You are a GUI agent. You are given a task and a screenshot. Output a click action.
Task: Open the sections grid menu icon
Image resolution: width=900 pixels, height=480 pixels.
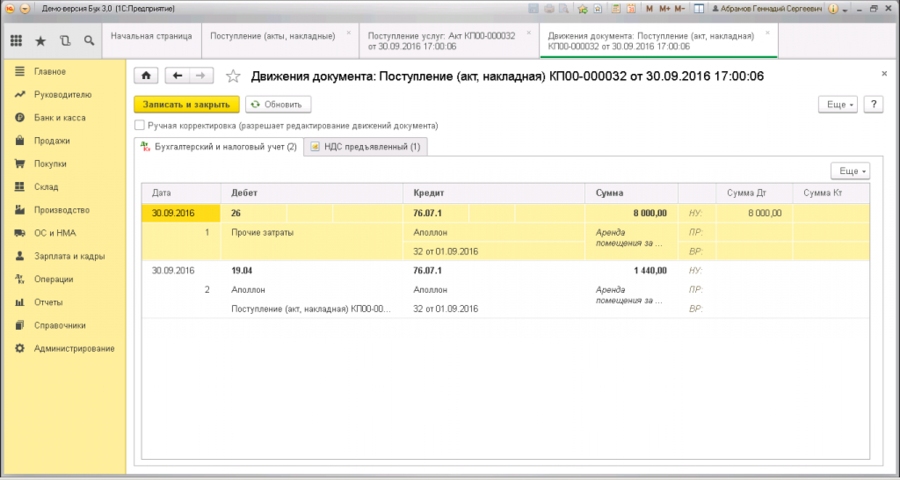coord(16,41)
